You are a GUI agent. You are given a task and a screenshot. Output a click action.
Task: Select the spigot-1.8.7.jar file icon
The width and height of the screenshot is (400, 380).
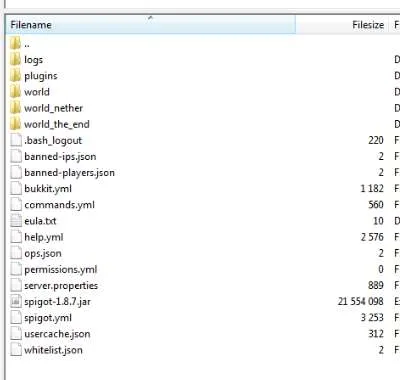pyautogui.click(x=16, y=302)
